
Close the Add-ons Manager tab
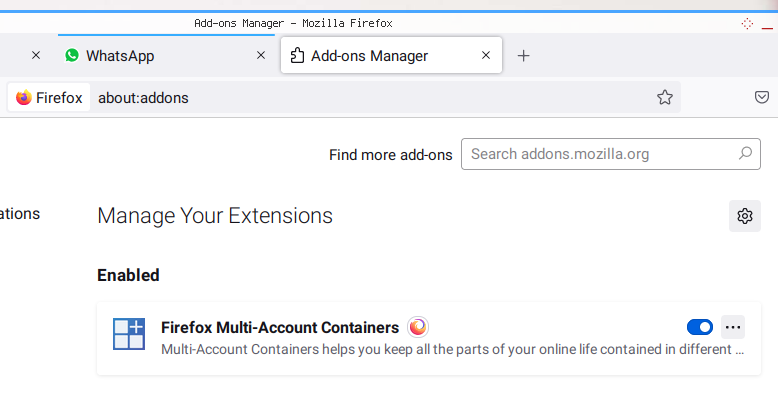(x=486, y=55)
